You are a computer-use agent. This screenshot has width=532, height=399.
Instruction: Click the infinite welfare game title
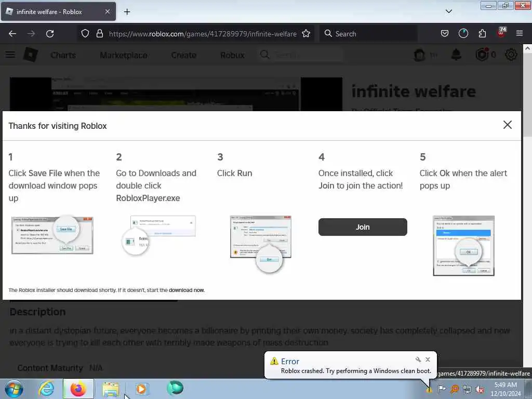pos(414,91)
